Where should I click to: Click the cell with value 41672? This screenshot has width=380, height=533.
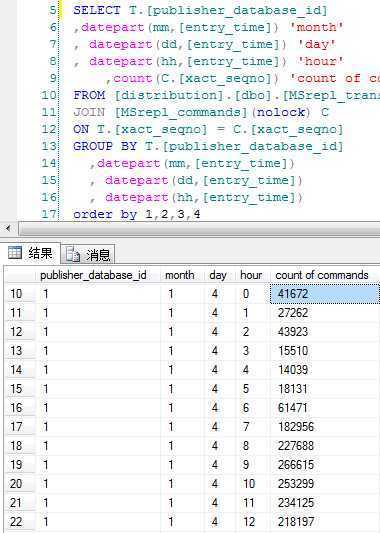point(325,294)
